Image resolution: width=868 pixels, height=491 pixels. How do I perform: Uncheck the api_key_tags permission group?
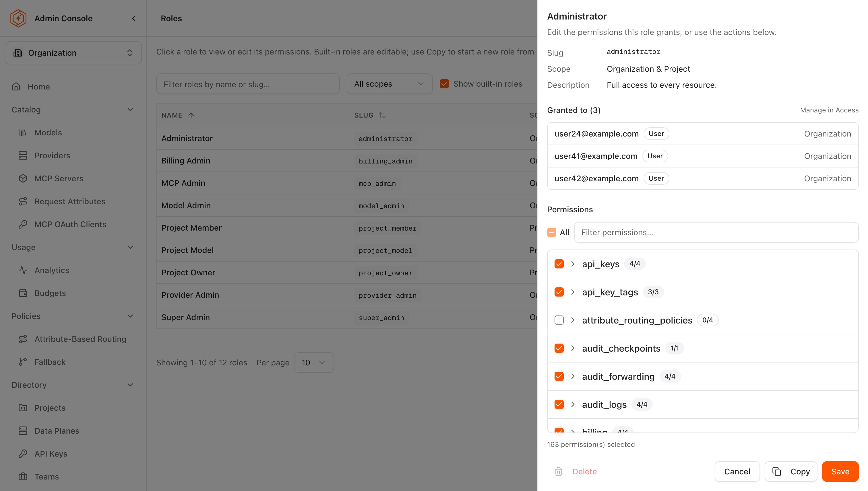(x=559, y=292)
